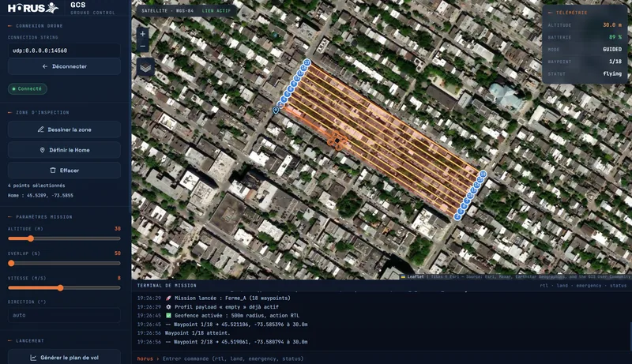
Task: Click the status terminal shortcut
Action: (618, 286)
